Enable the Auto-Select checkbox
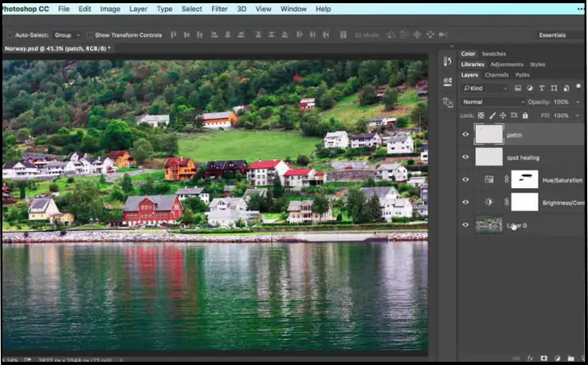Viewport: 588px width, 365px height. click(x=9, y=35)
